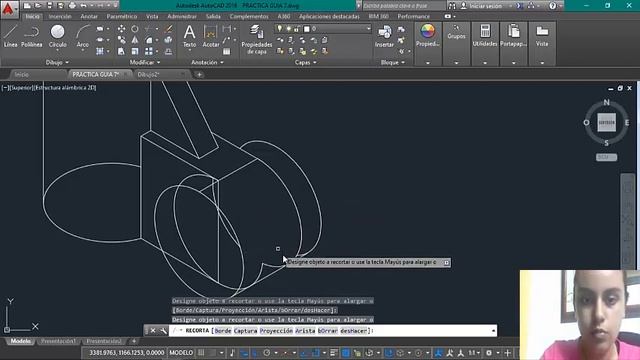Open the command line customize wrench
This screenshot has height=360, width=640.
pyautogui.click(x=163, y=331)
